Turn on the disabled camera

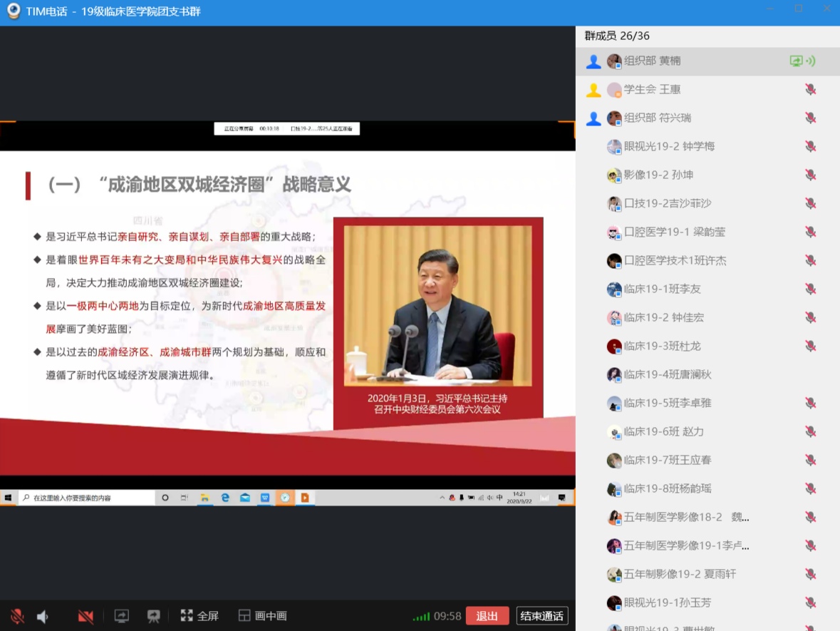(86, 616)
